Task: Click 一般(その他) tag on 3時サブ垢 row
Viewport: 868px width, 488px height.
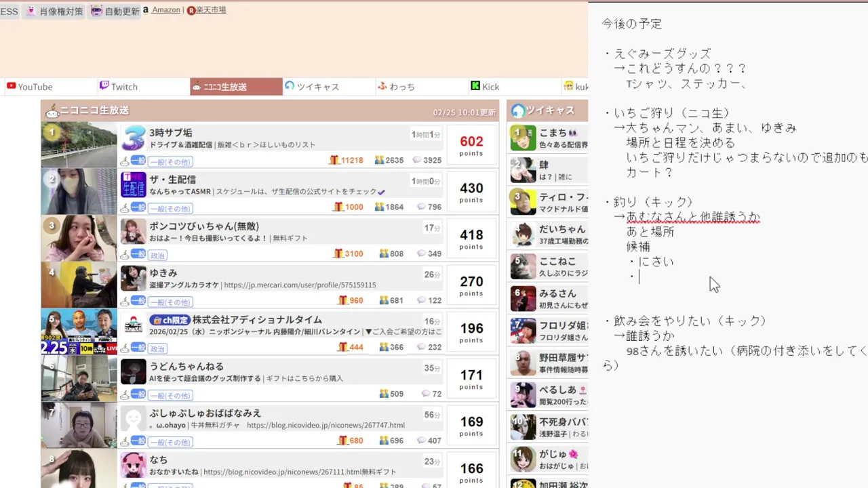Action: 170,162
